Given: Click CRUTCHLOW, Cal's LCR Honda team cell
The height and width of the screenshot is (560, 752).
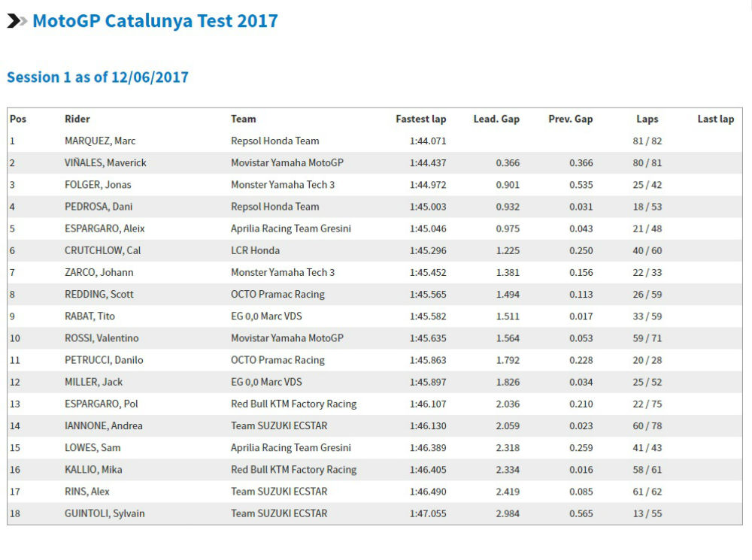Looking at the screenshot, I should tap(255, 250).
